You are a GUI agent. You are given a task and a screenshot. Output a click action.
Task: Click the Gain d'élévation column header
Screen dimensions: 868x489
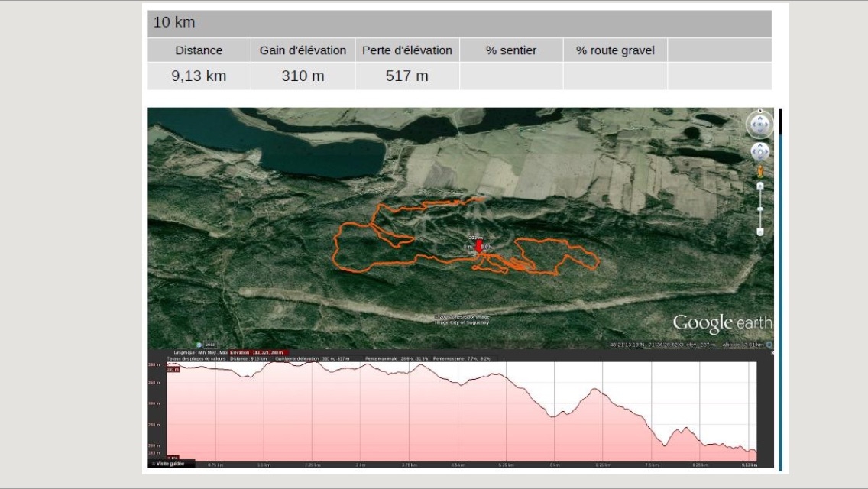[x=303, y=50]
